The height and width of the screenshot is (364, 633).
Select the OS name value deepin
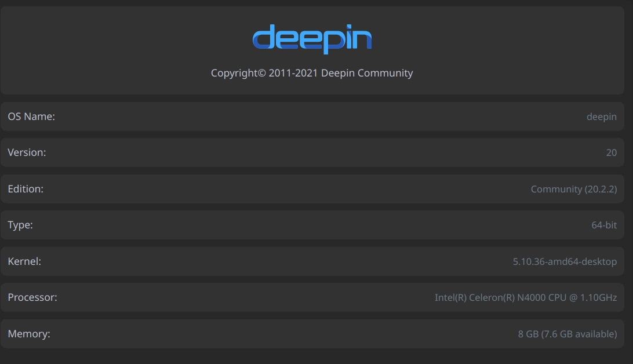(x=602, y=117)
